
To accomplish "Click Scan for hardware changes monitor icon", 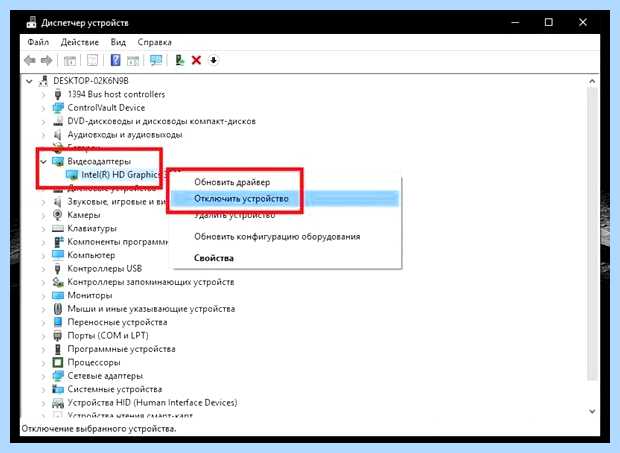I will pyautogui.click(x=156, y=60).
